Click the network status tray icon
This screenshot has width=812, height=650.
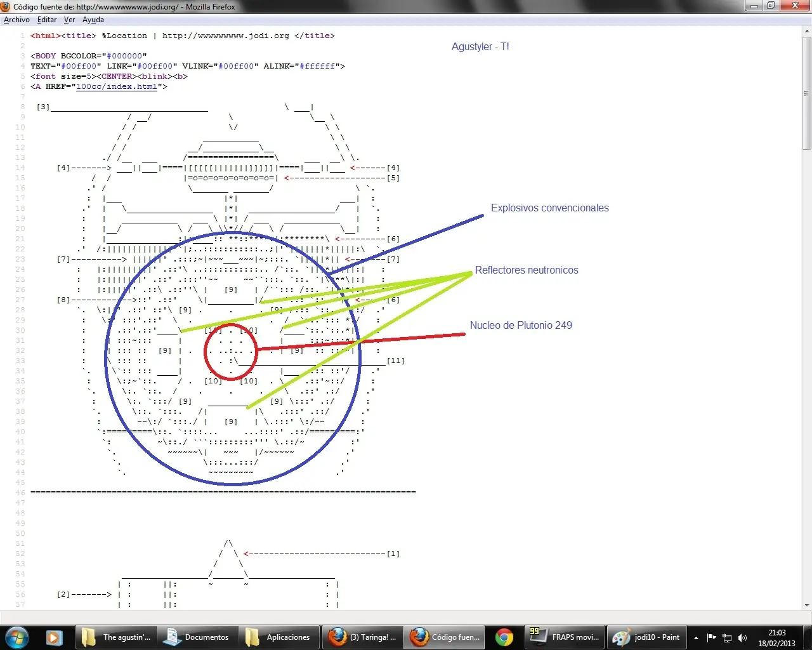(x=727, y=638)
